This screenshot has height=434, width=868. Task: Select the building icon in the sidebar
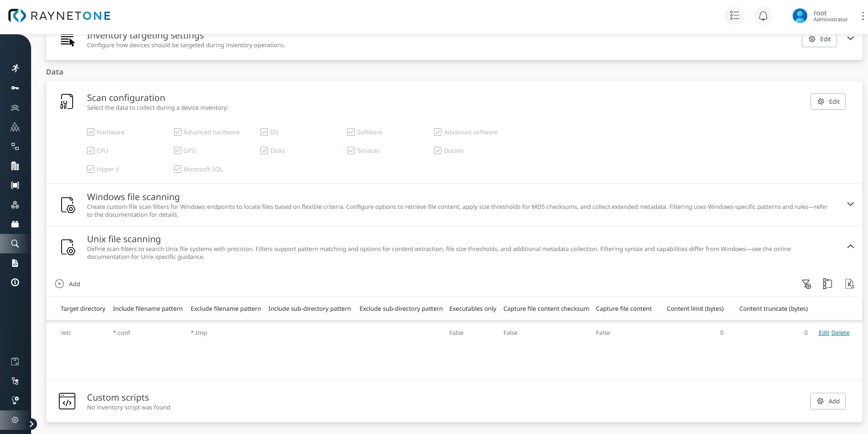pos(15,165)
